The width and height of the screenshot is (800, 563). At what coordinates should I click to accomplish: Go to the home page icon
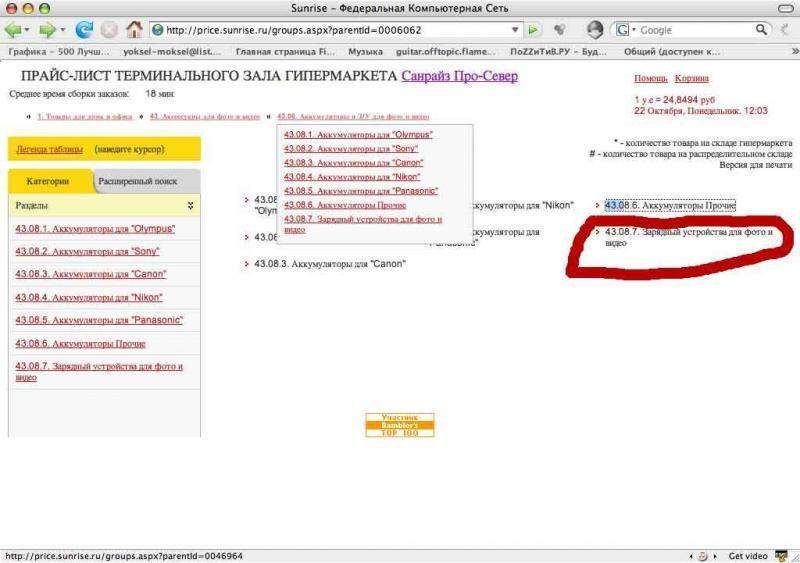tap(134, 30)
